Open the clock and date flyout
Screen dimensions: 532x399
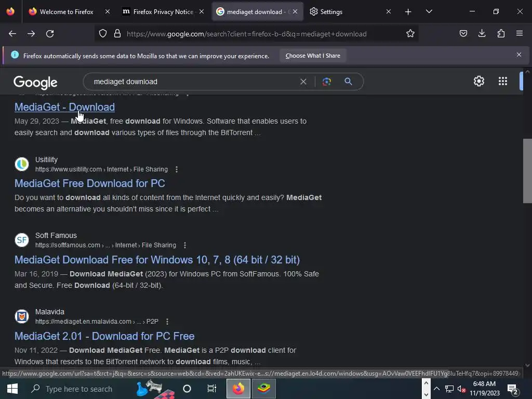[x=485, y=389]
